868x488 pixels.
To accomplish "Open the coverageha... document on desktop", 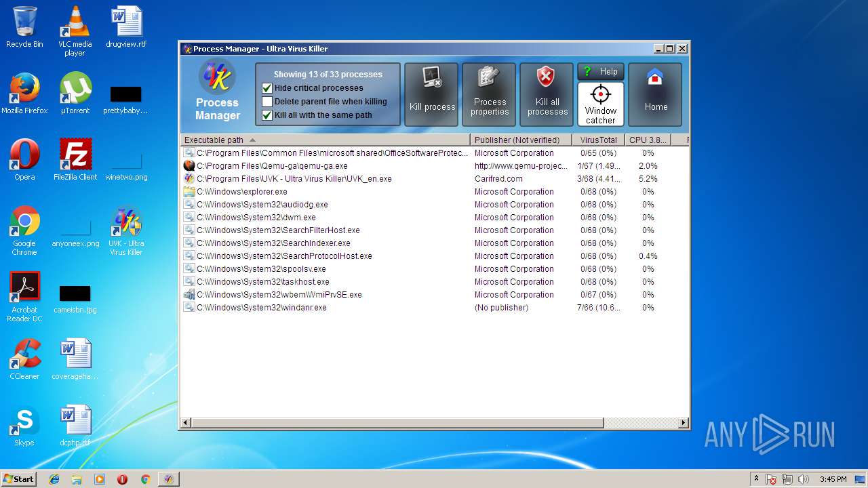I will click(x=75, y=359).
